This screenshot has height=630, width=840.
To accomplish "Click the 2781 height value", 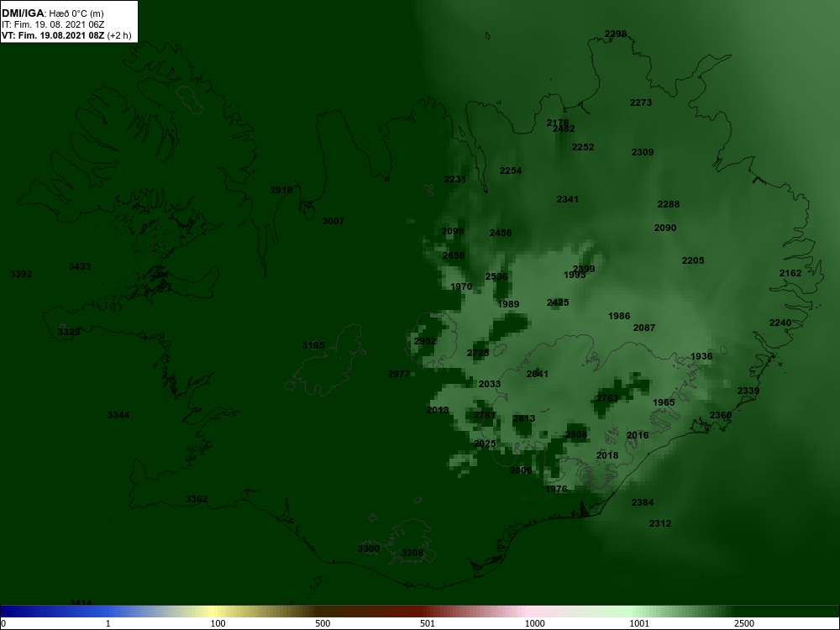I will click(x=485, y=415).
